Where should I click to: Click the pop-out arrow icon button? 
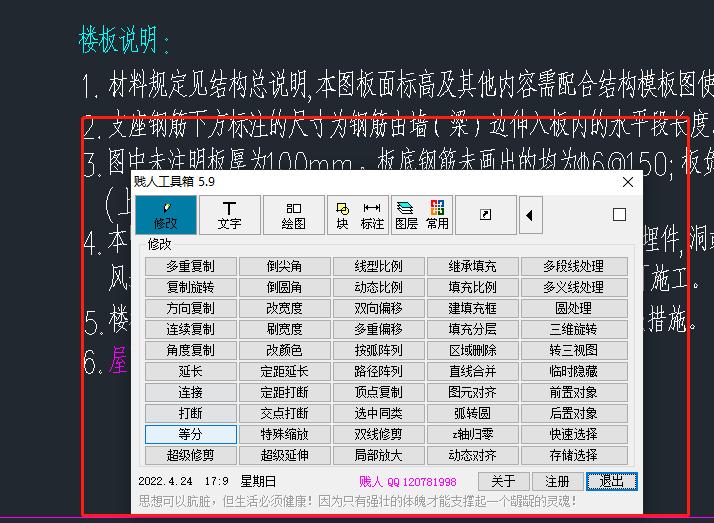tap(486, 215)
